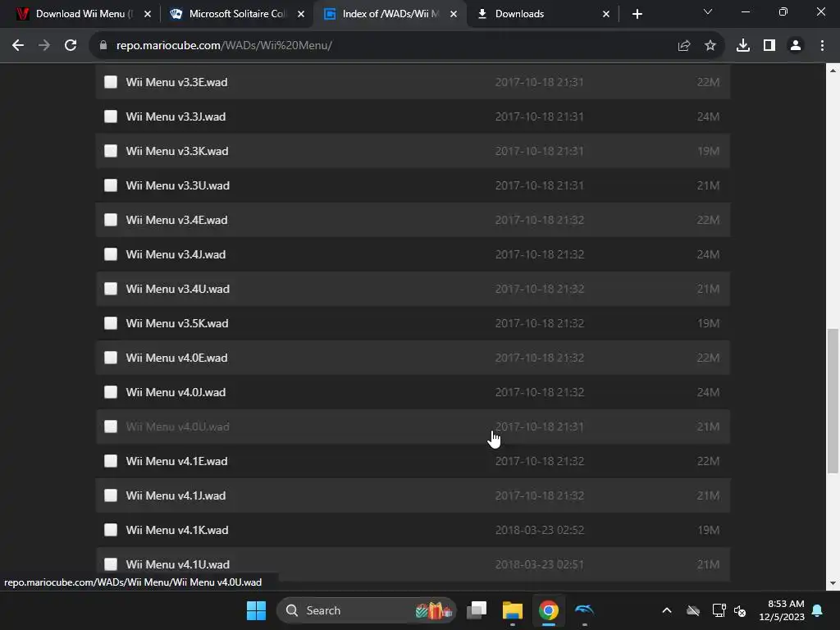Check the box for Wii Menu v3.4E.wad
Image resolution: width=840 pixels, height=630 pixels.
[x=111, y=220]
